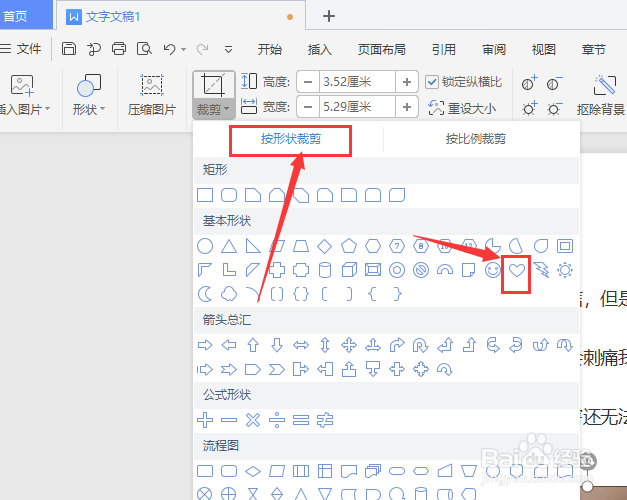
Task: Click Decrease brightness icon
Action: click(554, 108)
